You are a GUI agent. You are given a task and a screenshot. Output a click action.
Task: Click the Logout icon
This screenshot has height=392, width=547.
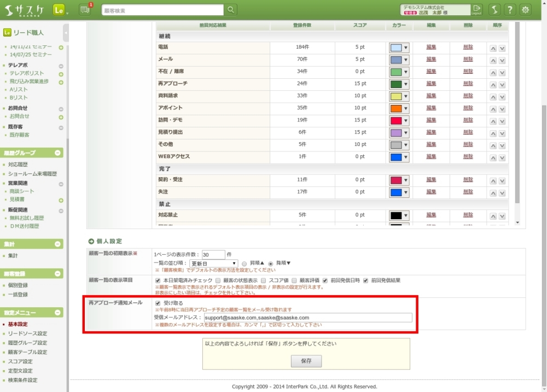[x=477, y=9]
